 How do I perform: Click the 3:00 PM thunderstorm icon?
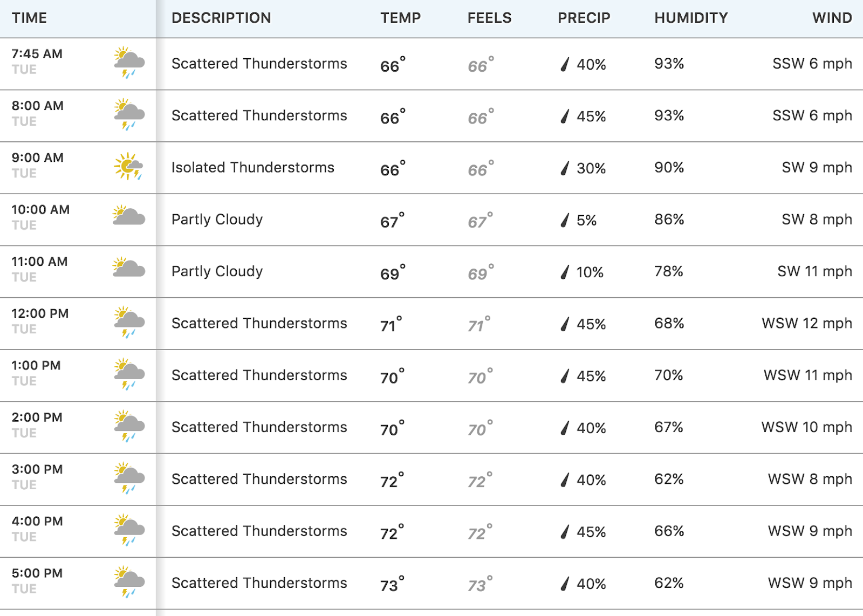129,477
